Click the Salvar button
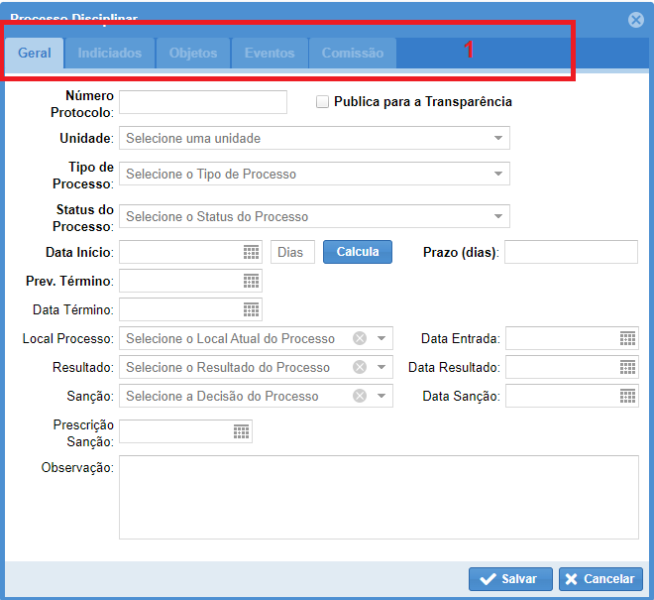The height and width of the screenshot is (600, 654). point(510,579)
